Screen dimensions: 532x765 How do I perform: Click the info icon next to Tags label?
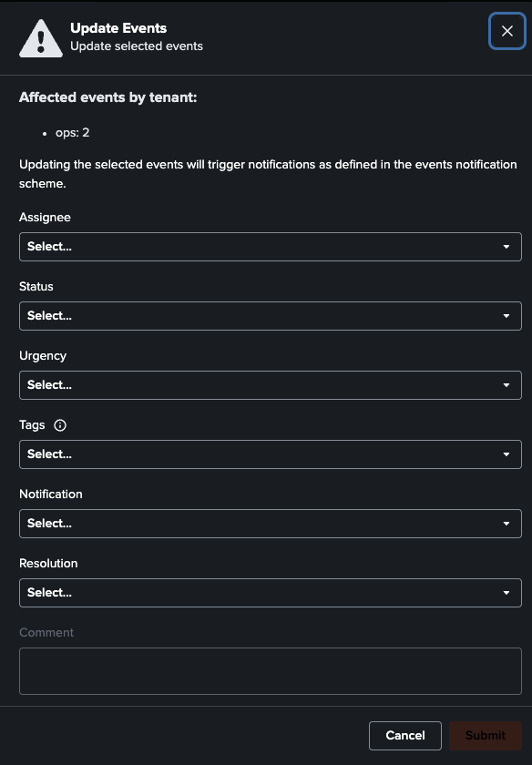coord(59,424)
